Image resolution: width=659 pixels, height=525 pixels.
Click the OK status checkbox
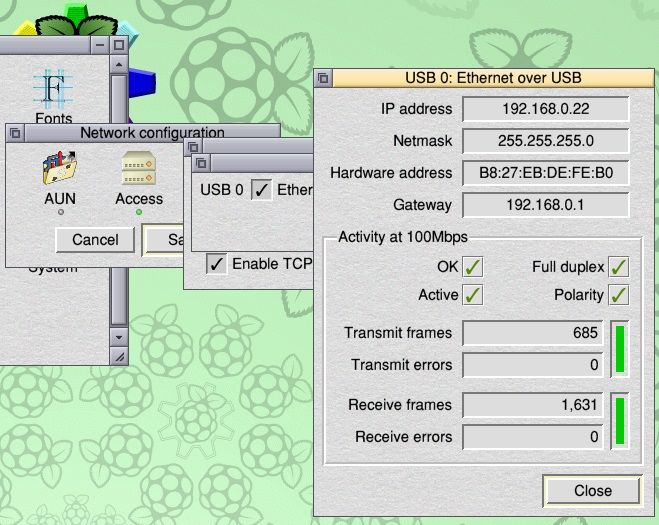click(x=473, y=267)
